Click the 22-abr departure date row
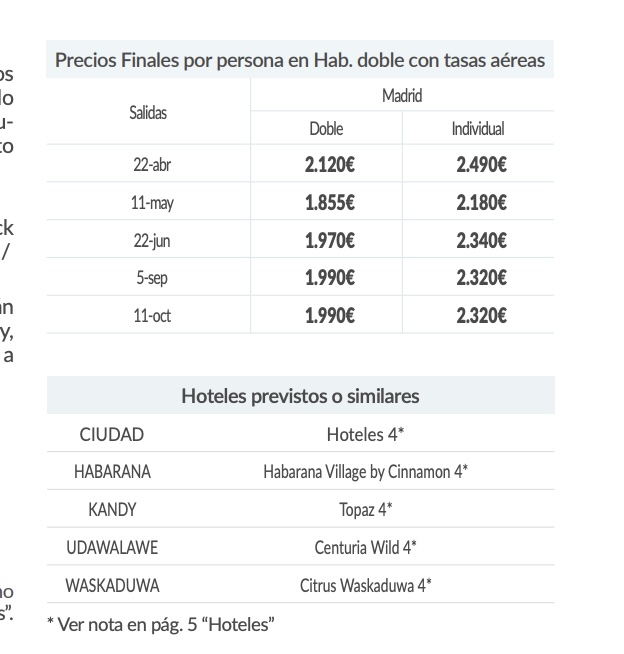Viewport: 624px width, 654px height. tap(152, 165)
